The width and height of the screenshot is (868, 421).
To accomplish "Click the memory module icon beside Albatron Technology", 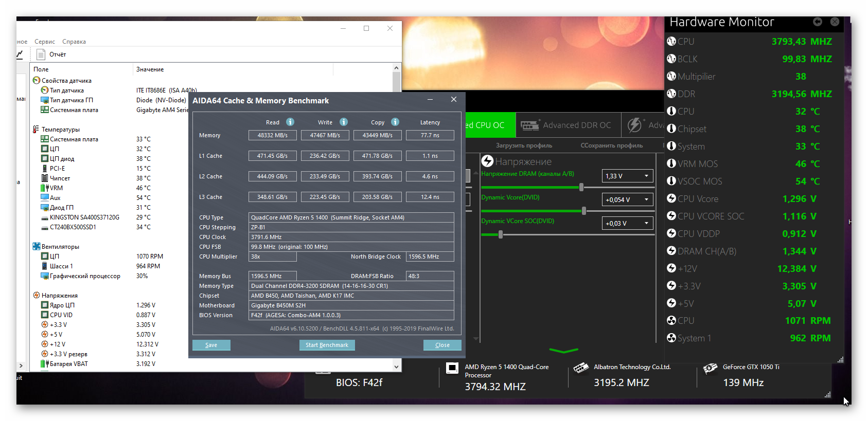I will (581, 368).
